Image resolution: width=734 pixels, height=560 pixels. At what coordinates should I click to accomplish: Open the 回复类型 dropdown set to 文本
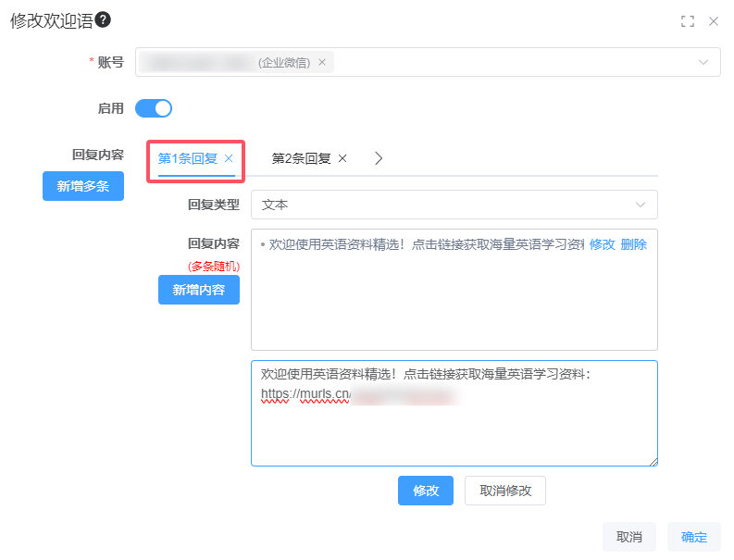click(454, 205)
